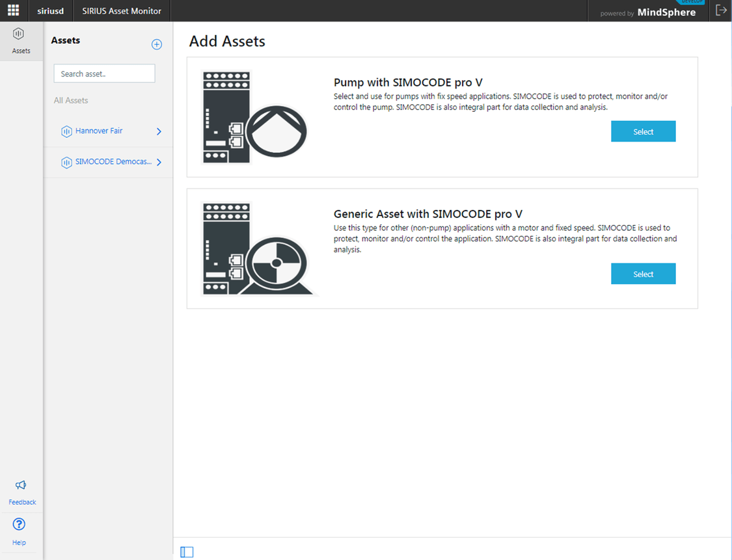
Task: Focus the Search asset input field
Action: click(104, 73)
